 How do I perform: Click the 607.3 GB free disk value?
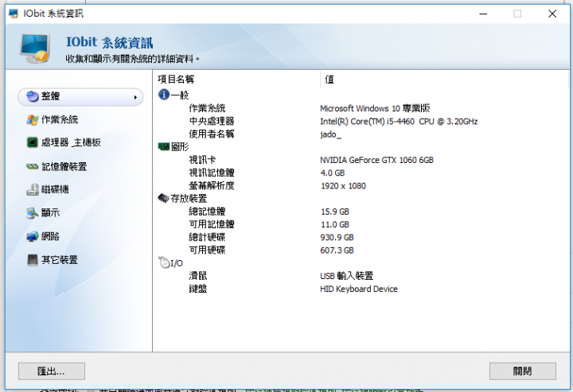337,250
